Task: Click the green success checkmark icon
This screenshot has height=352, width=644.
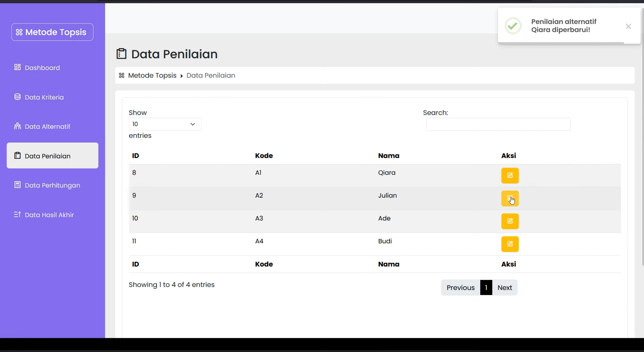Action: click(x=513, y=26)
